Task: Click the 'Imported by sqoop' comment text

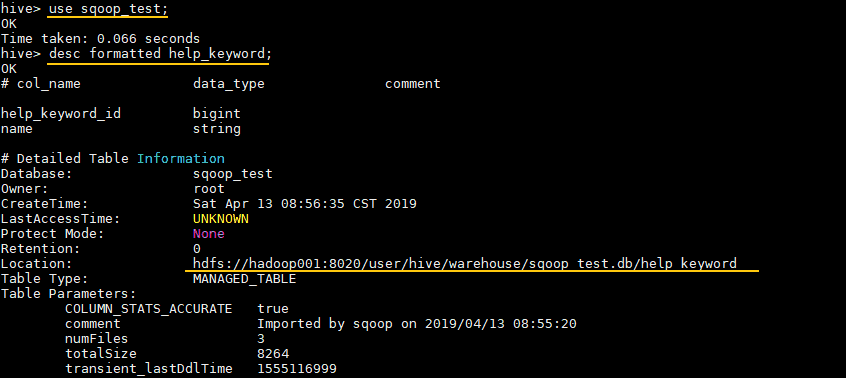Action: tap(324, 324)
